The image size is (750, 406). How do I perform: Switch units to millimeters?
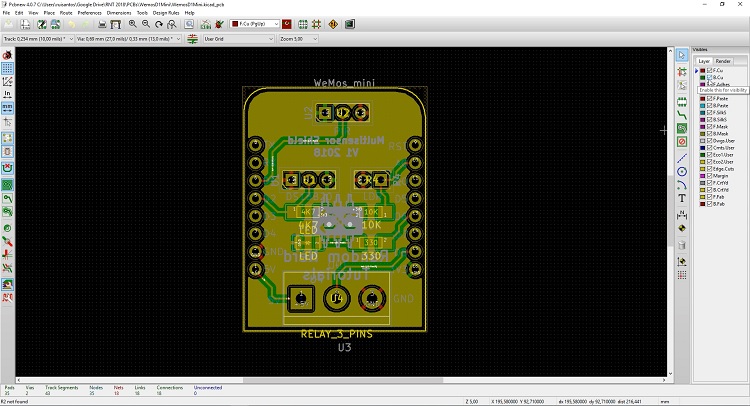point(7,106)
